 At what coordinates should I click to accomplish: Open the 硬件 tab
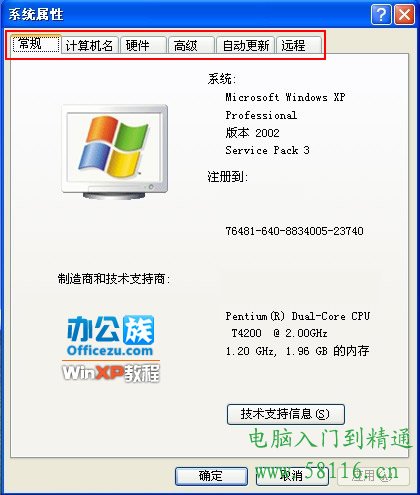(143, 45)
